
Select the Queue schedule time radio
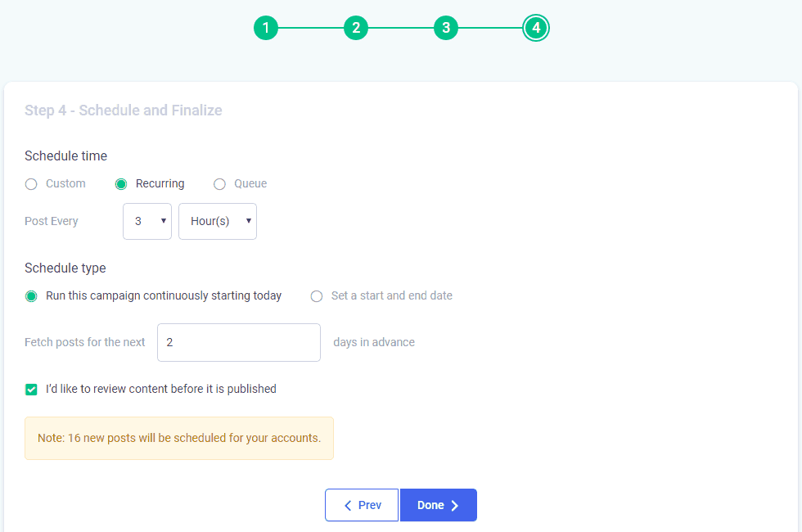tap(219, 184)
